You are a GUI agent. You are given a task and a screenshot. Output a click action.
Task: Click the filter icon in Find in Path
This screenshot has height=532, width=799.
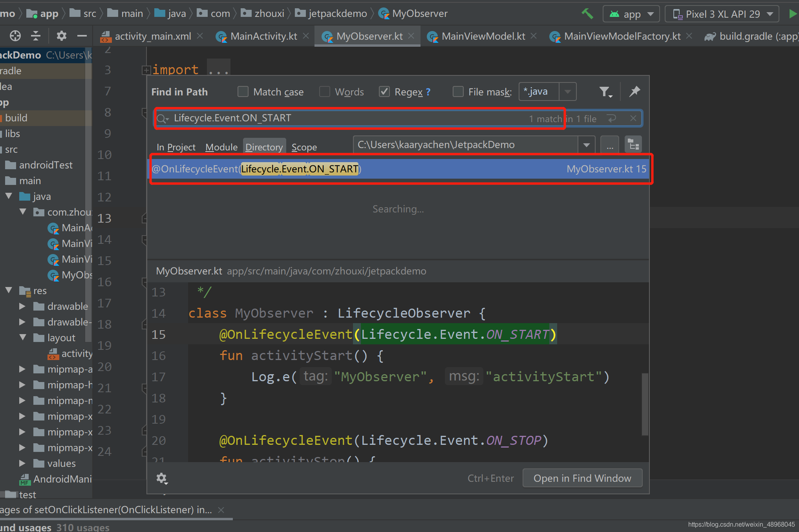[x=605, y=92]
